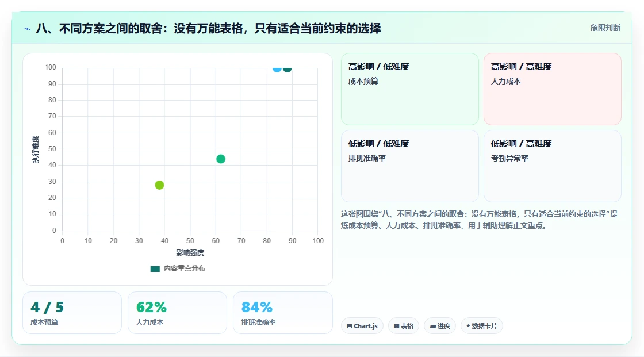Open the 低影响 / 高难度 quadrant card
Screen dimensions: 644x357
coord(553,166)
